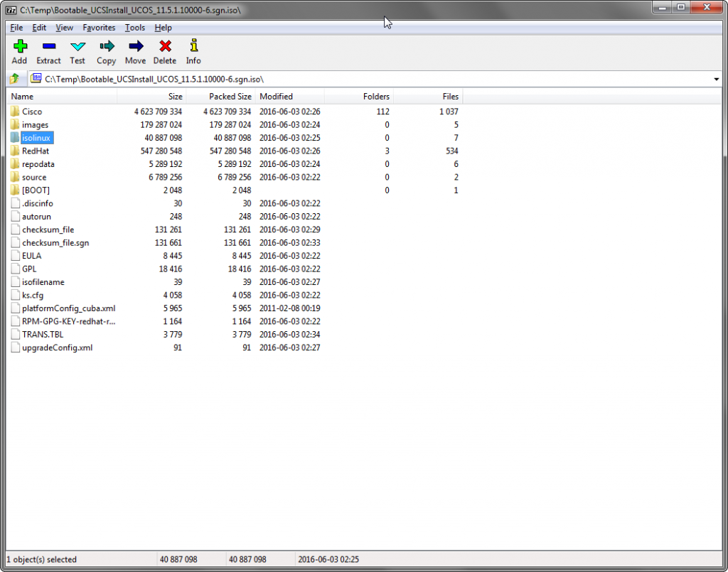Sort by the Modified column header
This screenshot has height=572, width=728.
290,97
